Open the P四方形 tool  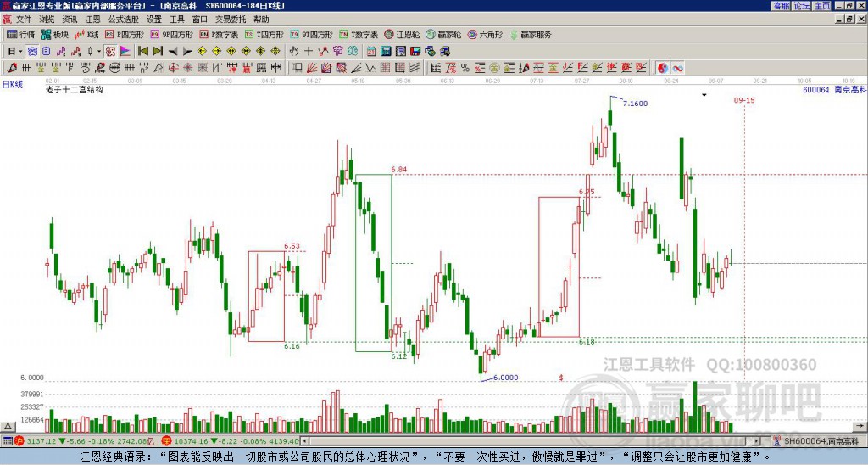[125, 34]
